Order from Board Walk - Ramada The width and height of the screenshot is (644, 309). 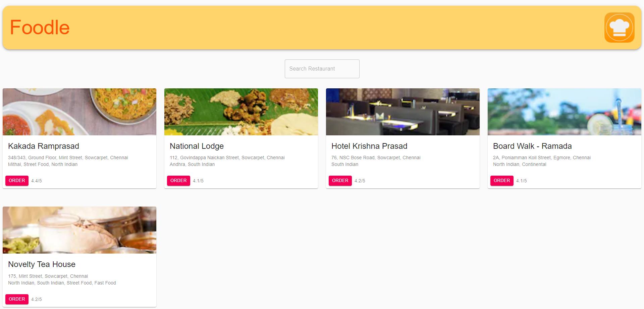(x=501, y=180)
